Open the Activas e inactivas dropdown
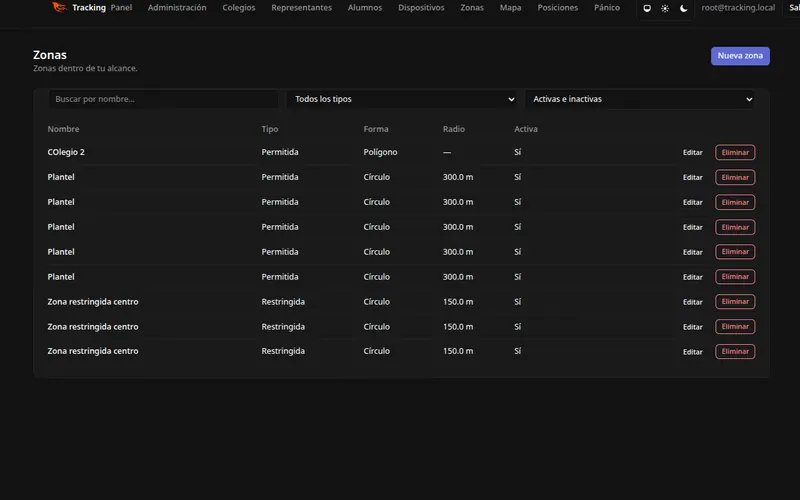This screenshot has width=800, height=500. coord(640,99)
